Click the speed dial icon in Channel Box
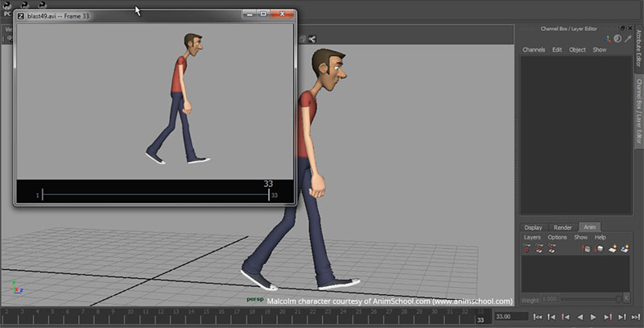Image resolution: width=644 pixels, height=328 pixels. click(x=617, y=39)
